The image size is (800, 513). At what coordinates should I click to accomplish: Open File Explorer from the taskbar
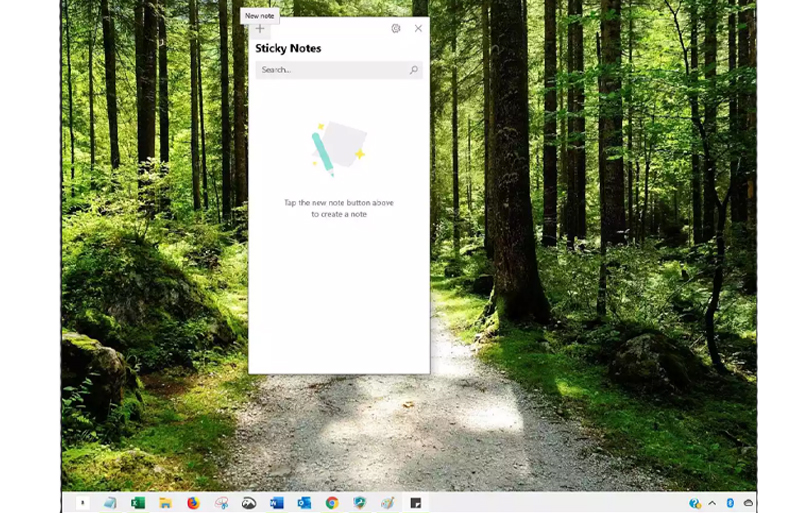(166, 503)
